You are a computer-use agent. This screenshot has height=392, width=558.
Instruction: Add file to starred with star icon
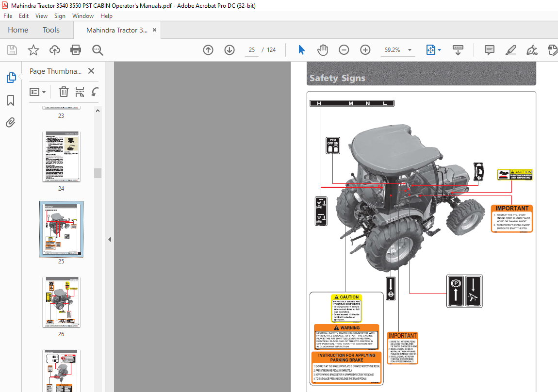coord(33,50)
